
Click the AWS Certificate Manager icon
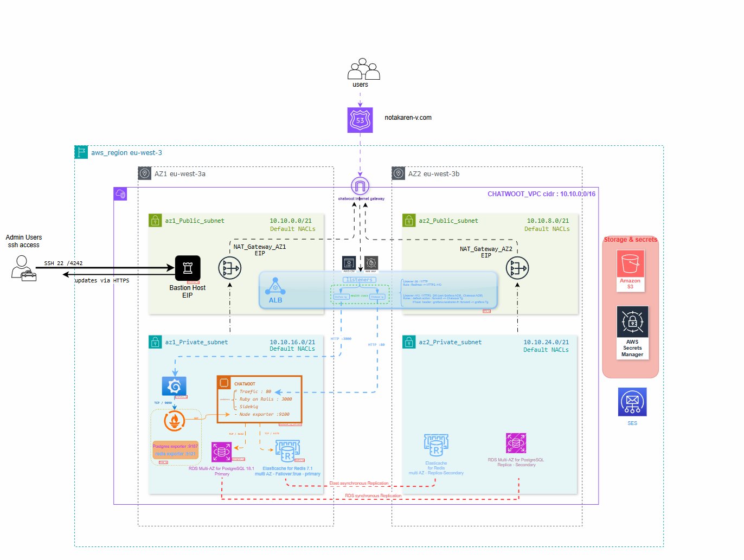pyautogui.click(x=349, y=262)
